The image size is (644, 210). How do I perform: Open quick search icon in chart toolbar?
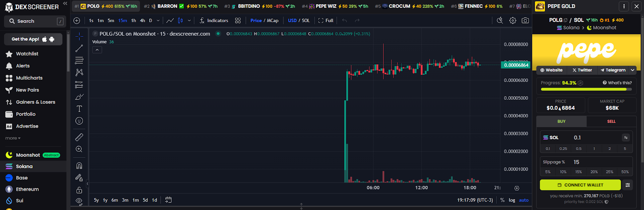[x=500, y=21]
